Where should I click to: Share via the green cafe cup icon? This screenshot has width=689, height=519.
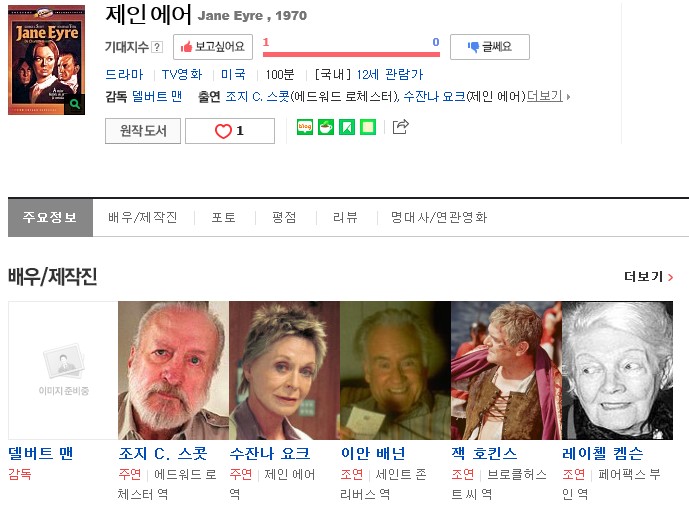pyautogui.click(x=326, y=127)
